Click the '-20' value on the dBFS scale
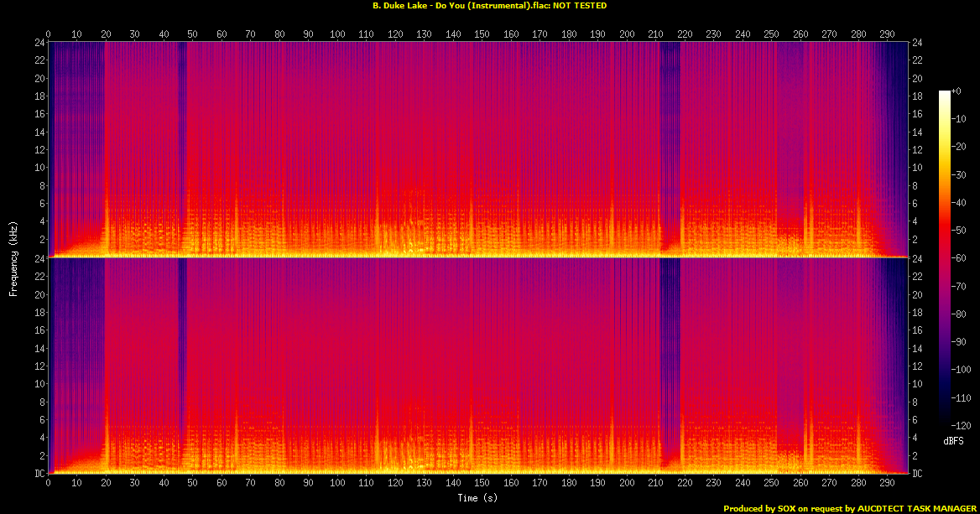 point(959,147)
